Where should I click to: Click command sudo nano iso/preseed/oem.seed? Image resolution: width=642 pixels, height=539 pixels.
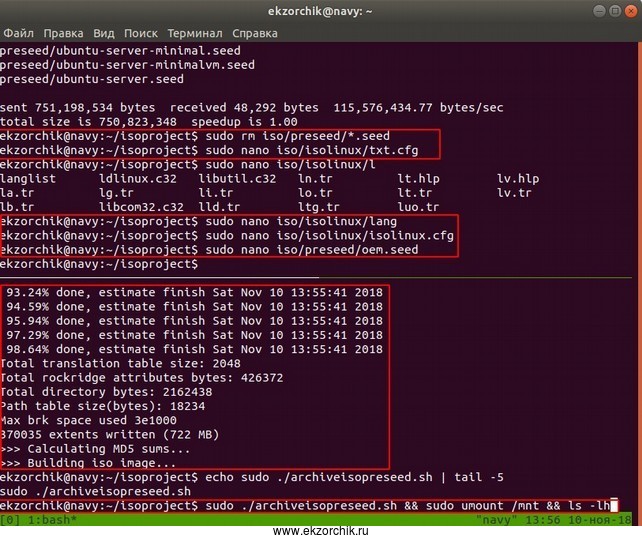click(x=312, y=250)
